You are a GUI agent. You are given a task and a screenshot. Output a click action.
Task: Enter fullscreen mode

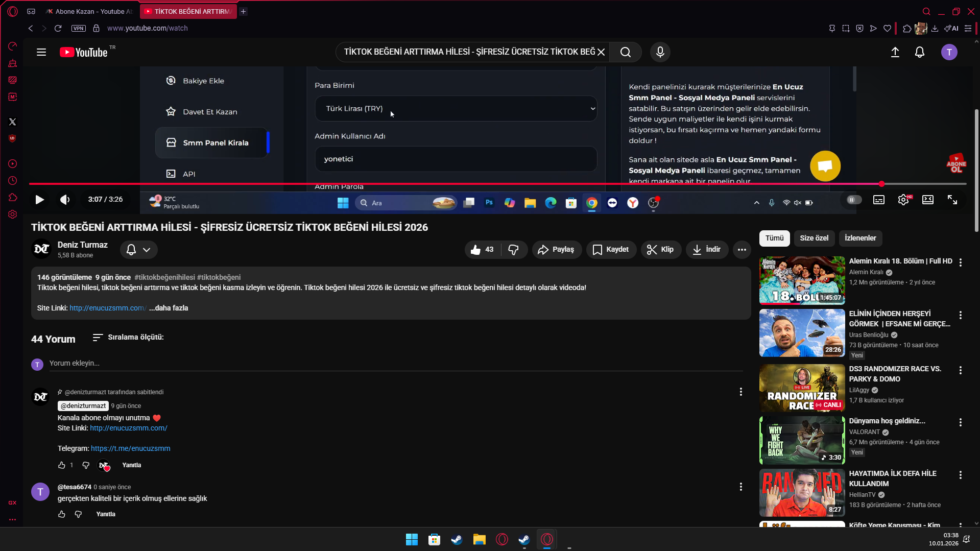[952, 200]
